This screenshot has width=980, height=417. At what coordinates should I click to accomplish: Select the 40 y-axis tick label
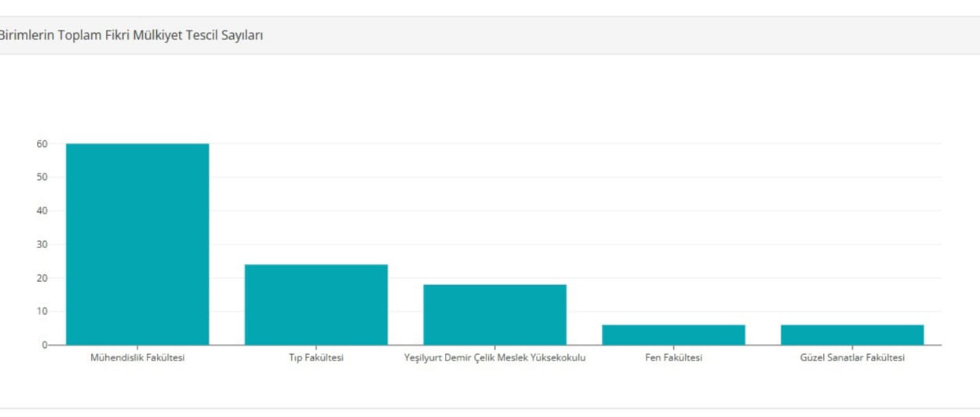(41, 210)
